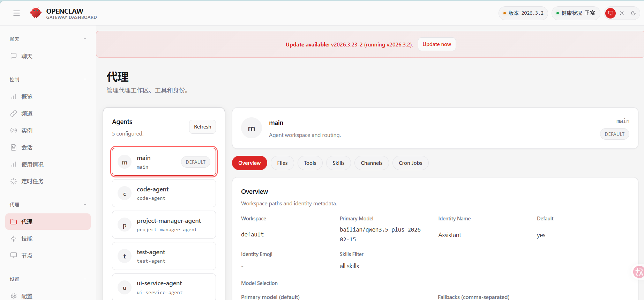Viewport: 644px width, 300px height.
Task: Toggle the hamburger sidebar menu
Action: tap(16, 13)
